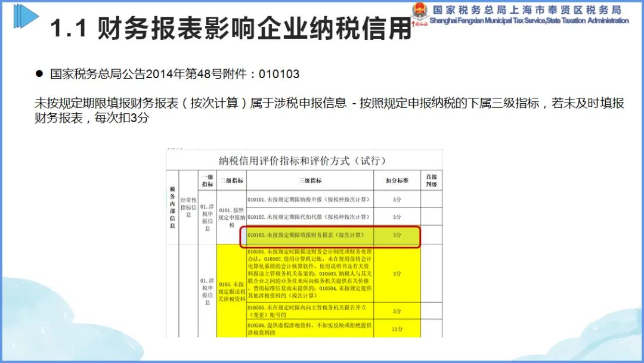Click the header text "国家税务总局上海市奉贤区税务局"
644x363 pixels.
527,10
